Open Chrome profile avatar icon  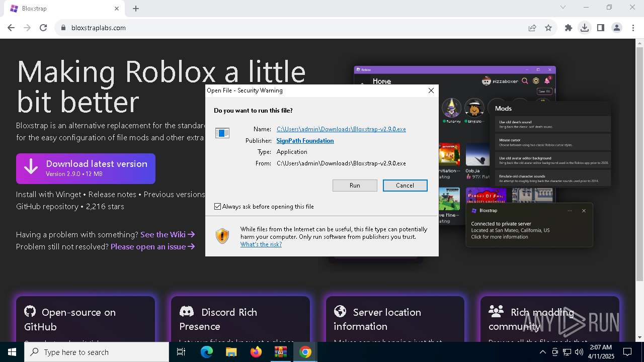tap(617, 28)
